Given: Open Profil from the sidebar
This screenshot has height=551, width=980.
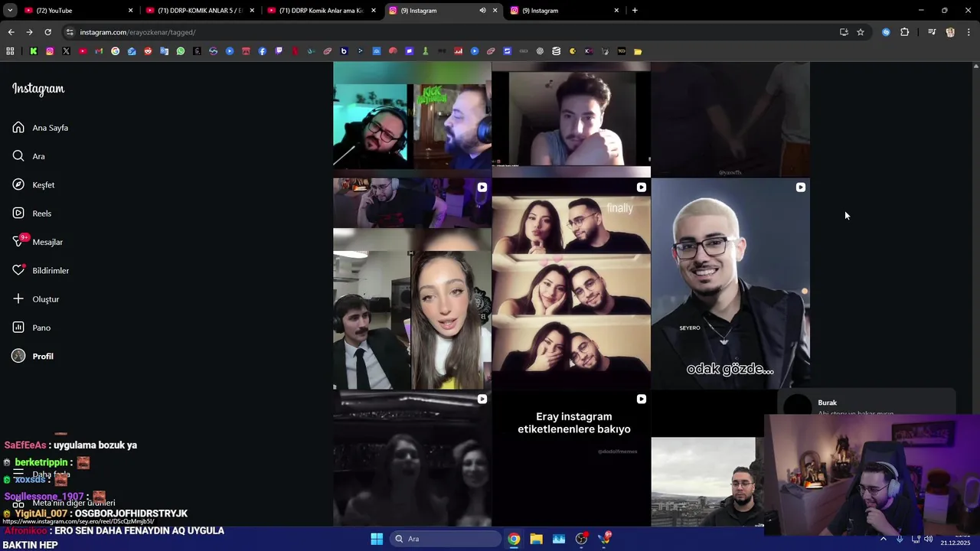Looking at the screenshot, I should click(33, 357).
